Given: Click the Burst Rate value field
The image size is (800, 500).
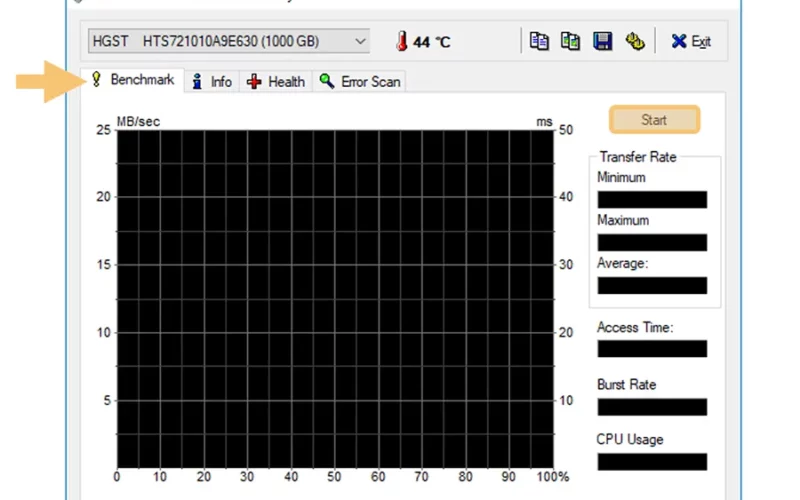Looking at the screenshot, I should click(652, 407).
